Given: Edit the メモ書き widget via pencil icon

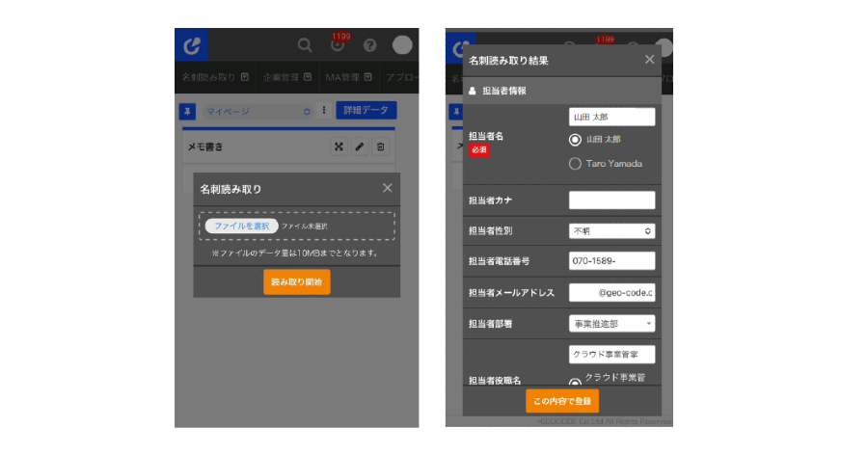Looking at the screenshot, I should click(360, 147).
